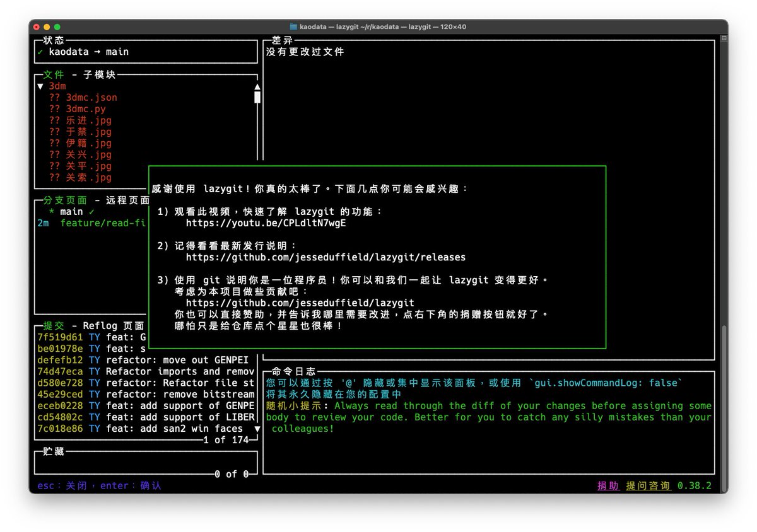Click the 'enter：确认' hint
Screen dimensions: 757x532
coord(131,486)
